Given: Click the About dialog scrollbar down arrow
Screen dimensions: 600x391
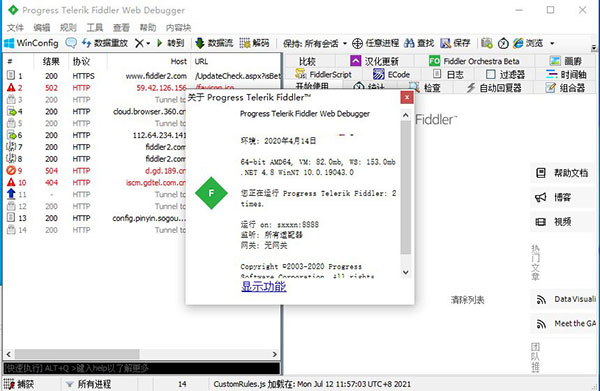Looking at the screenshot, I should pyautogui.click(x=406, y=272).
